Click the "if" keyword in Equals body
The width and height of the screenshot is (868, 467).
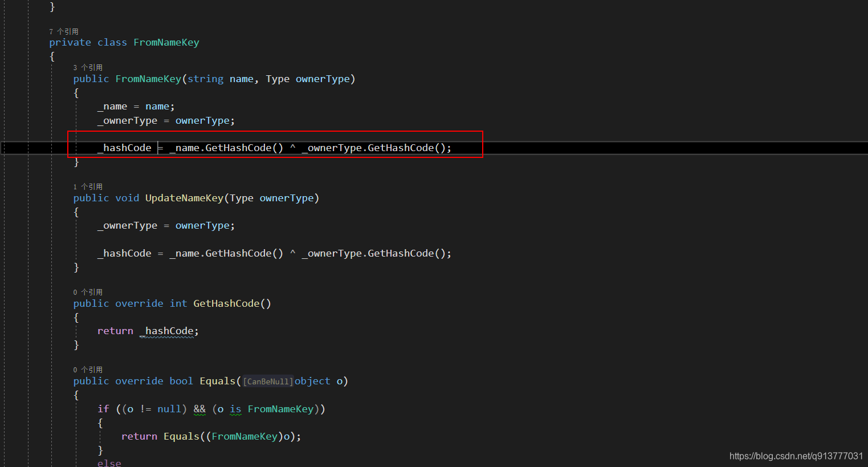click(103, 409)
